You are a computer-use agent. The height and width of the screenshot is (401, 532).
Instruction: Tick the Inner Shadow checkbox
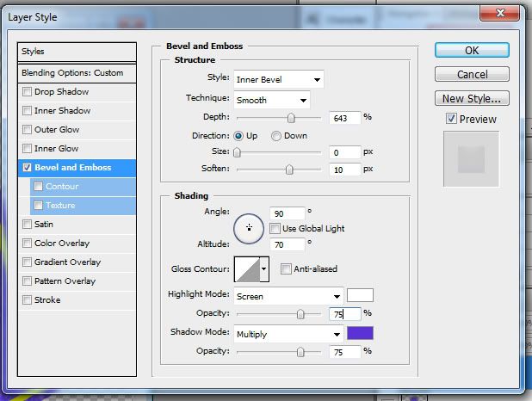tap(27, 111)
